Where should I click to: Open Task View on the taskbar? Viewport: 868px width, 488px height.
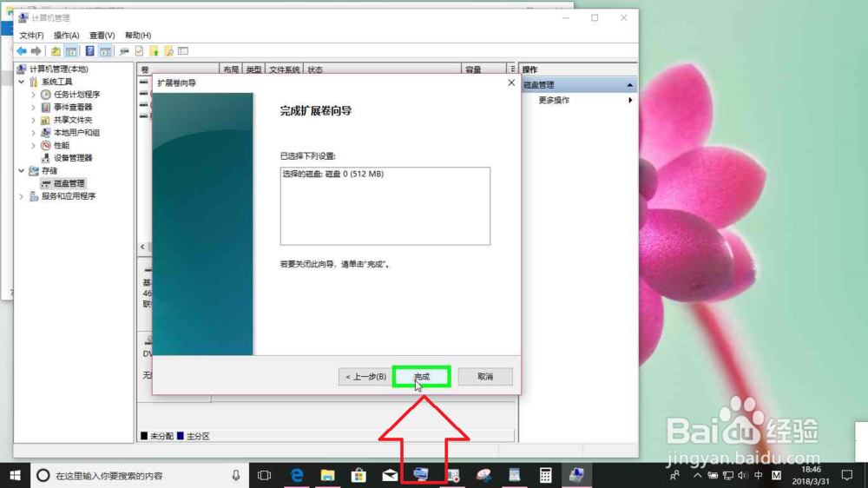265,475
